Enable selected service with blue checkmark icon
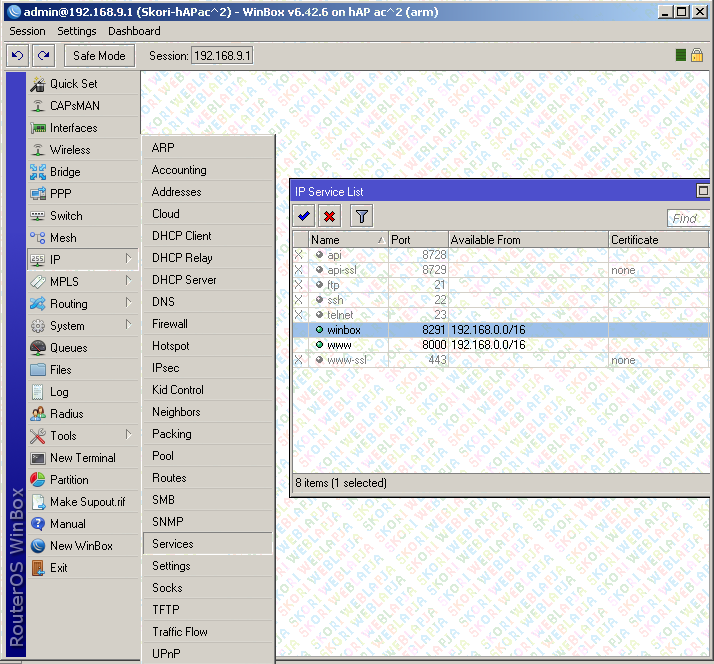This screenshot has width=714, height=664. coord(304,216)
